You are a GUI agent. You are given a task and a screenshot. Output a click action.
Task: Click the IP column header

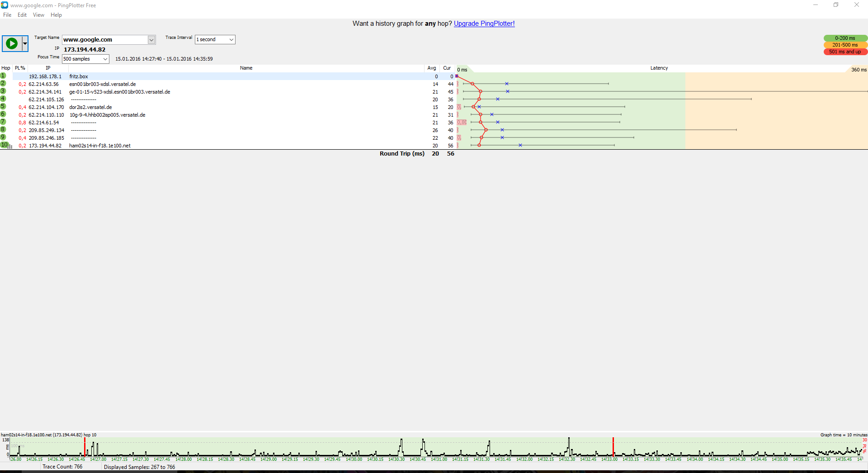click(x=48, y=68)
